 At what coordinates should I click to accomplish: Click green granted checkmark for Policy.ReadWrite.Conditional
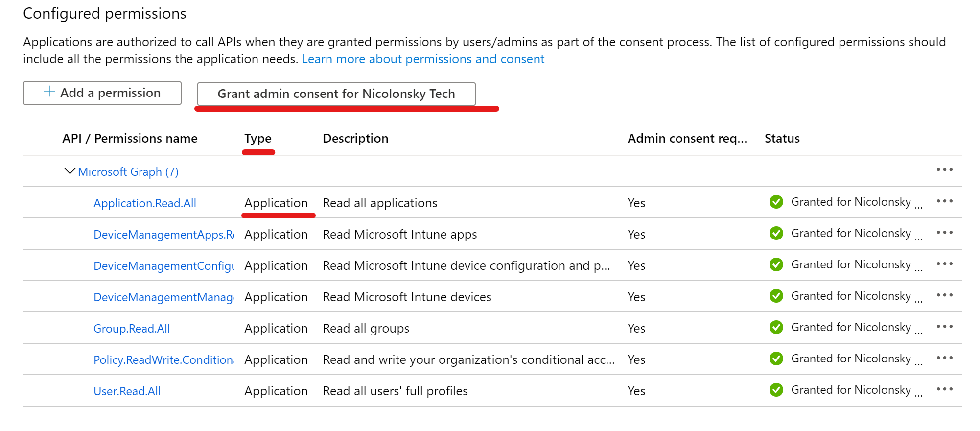tap(776, 359)
